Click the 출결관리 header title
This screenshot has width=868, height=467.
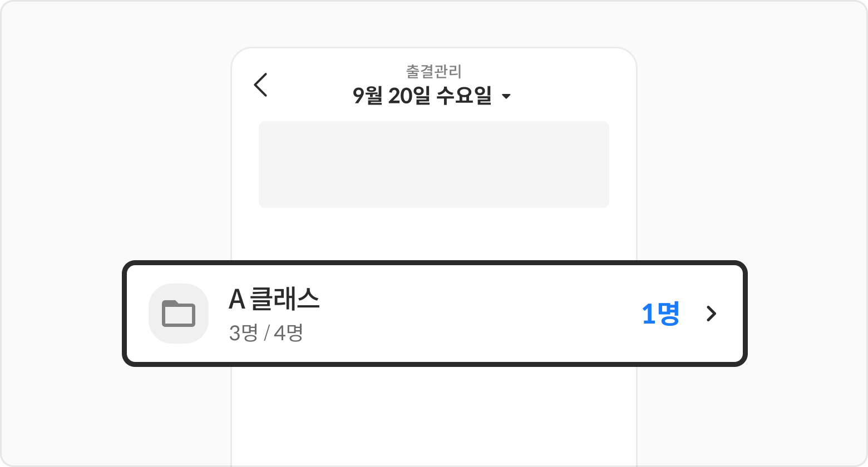pyautogui.click(x=433, y=71)
